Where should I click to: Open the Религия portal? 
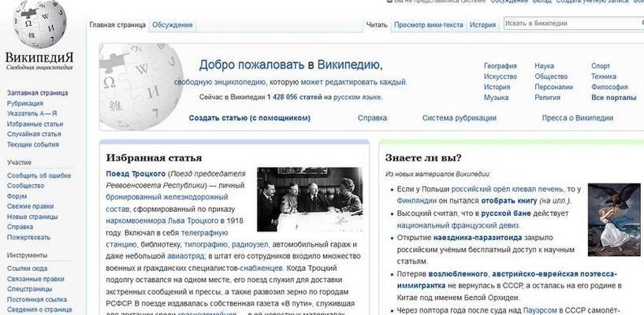(548, 98)
